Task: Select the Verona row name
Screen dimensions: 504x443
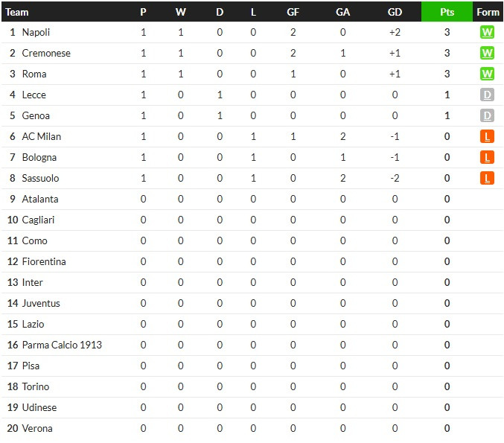Action: (x=37, y=428)
